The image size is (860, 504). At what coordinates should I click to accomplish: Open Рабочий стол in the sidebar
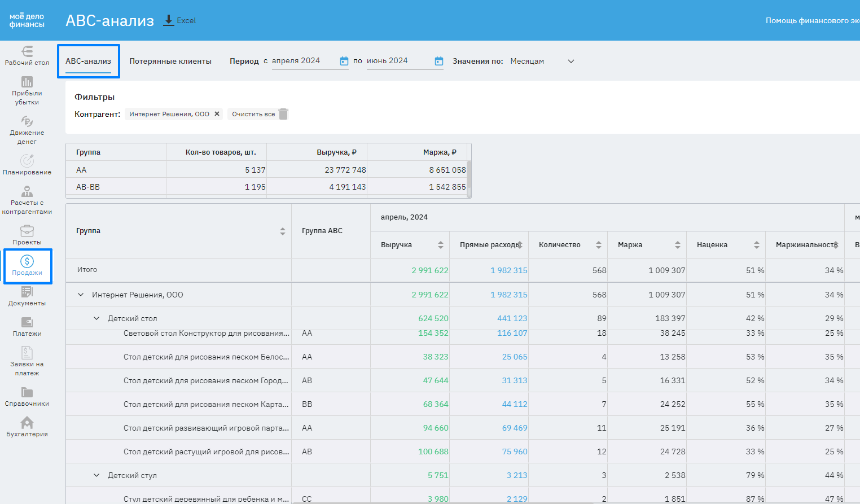click(x=27, y=56)
